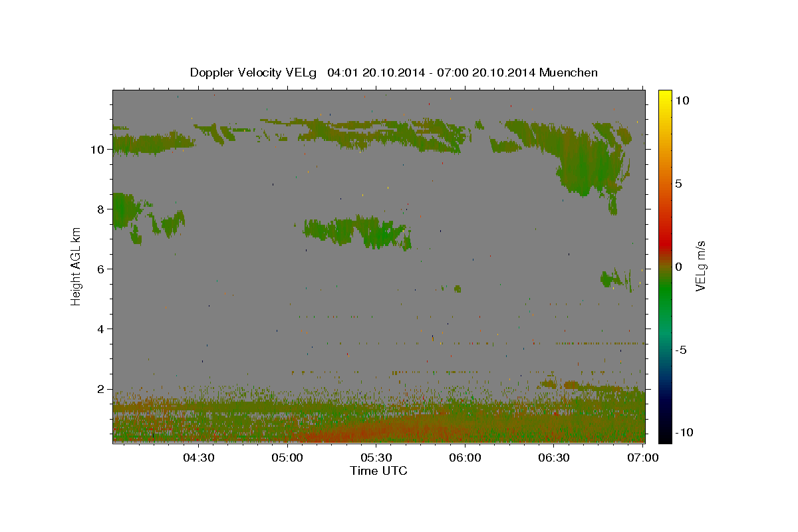Click the cloud patch at 8 km near plot start
The height and width of the screenshot is (532, 798).
click(125, 211)
